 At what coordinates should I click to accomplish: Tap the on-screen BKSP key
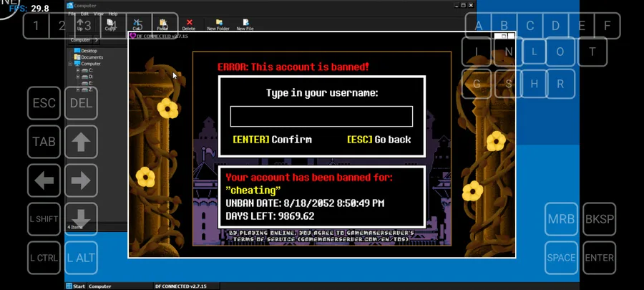pyautogui.click(x=599, y=219)
